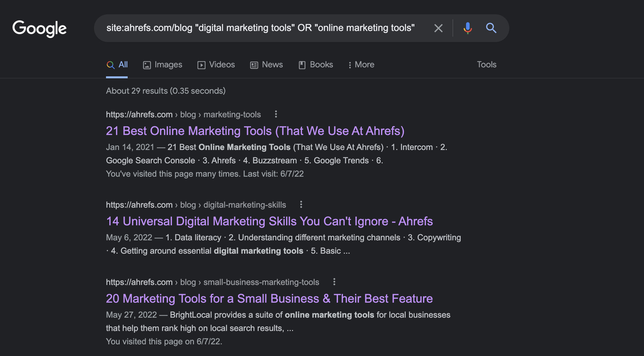
Task: Click the Google logo
Action: point(39,28)
